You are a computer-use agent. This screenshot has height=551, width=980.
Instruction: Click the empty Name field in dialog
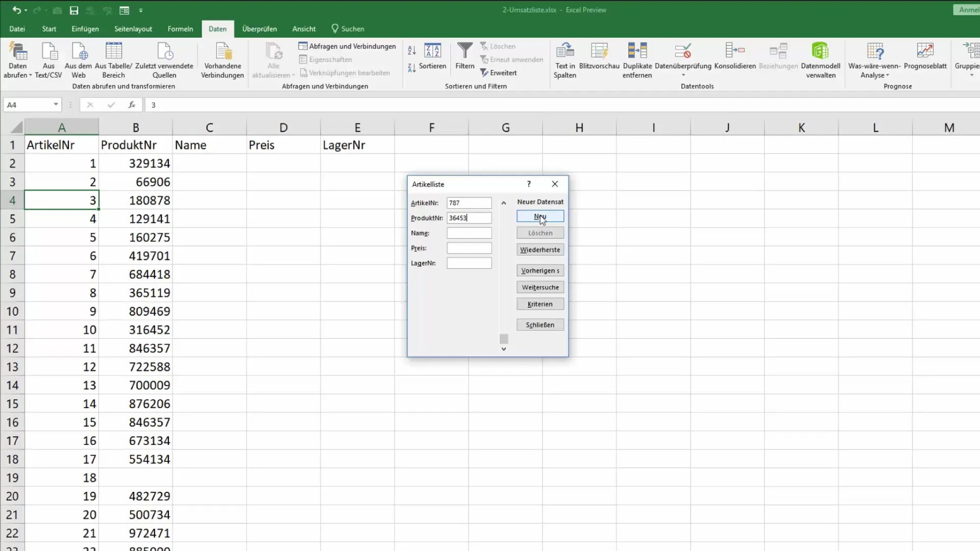[x=469, y=233]
